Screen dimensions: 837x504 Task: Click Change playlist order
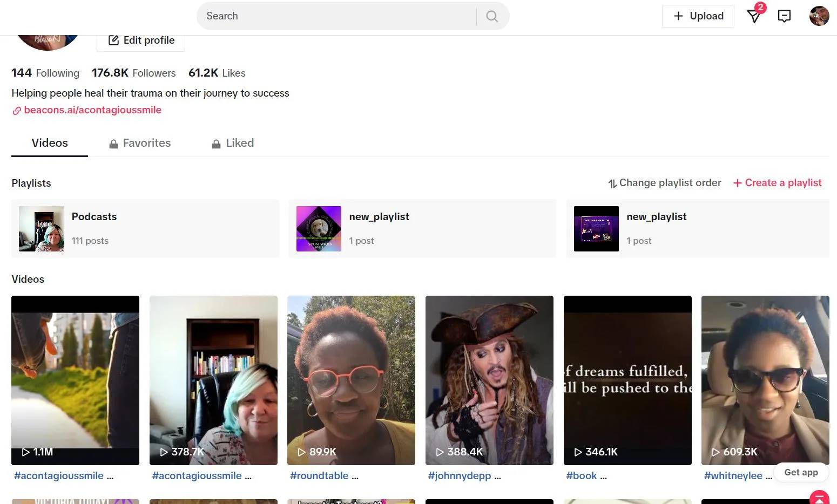[x=665, y=183]
